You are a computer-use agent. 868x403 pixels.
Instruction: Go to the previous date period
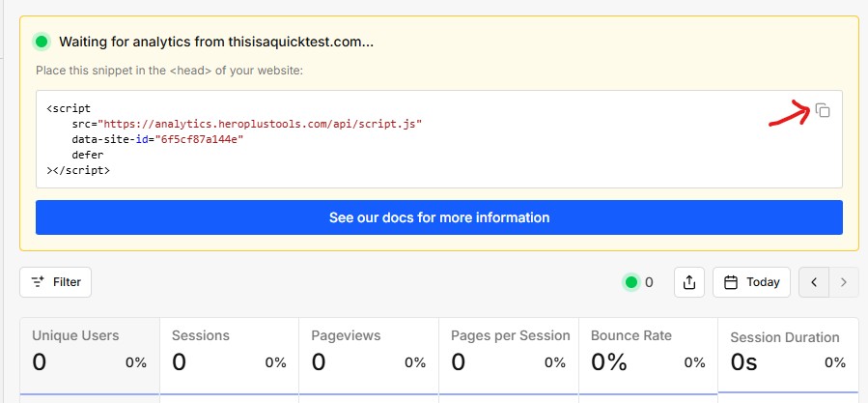coord(814,282)
